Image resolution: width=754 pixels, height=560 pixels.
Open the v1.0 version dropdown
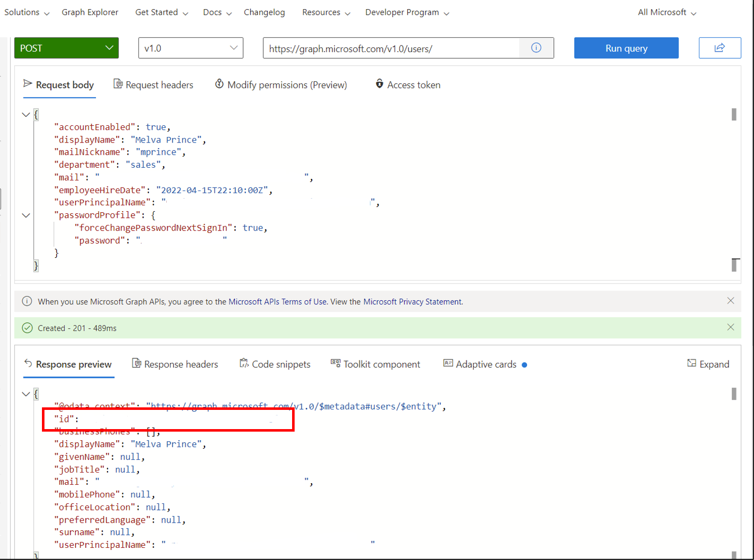coord(191,48)
